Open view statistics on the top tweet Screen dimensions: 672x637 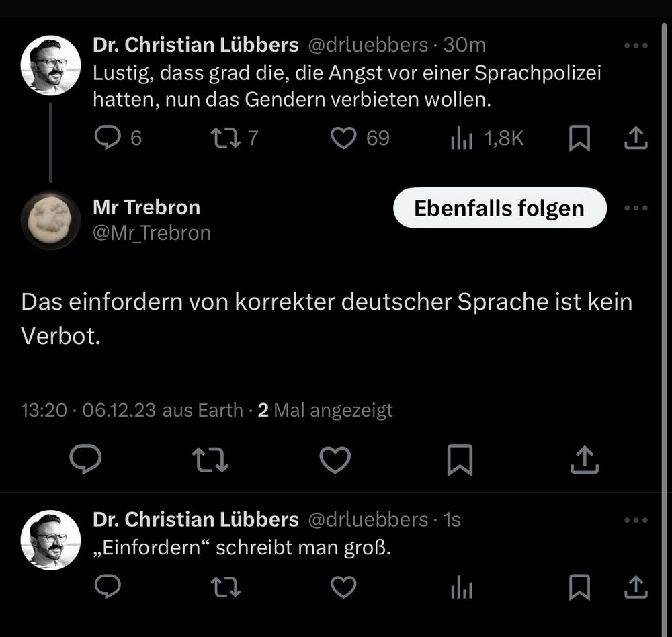pos(462,138)
